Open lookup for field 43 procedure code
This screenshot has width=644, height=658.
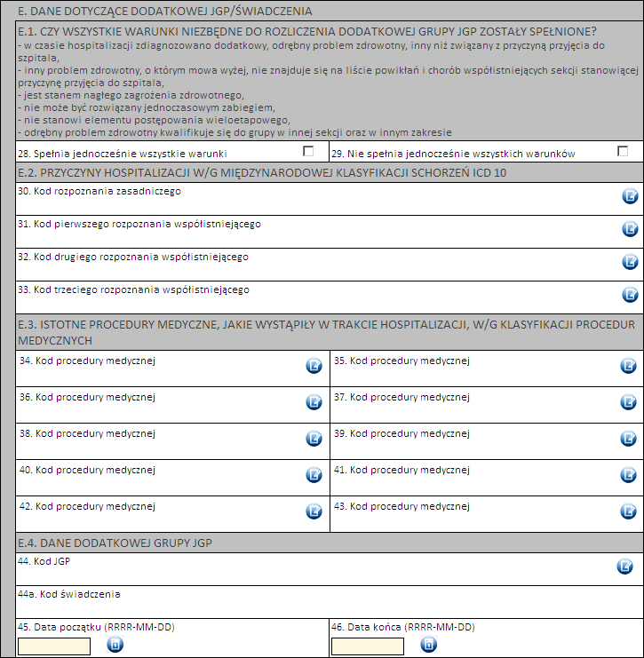pyautogui.click(x=629, y=511)
